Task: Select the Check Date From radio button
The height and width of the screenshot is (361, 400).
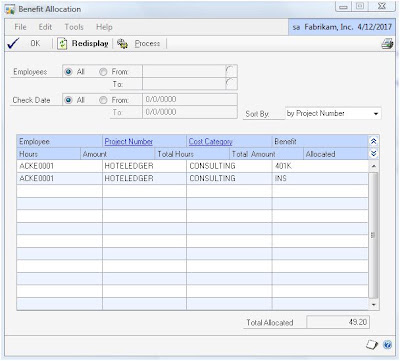Action: point(103,100)
